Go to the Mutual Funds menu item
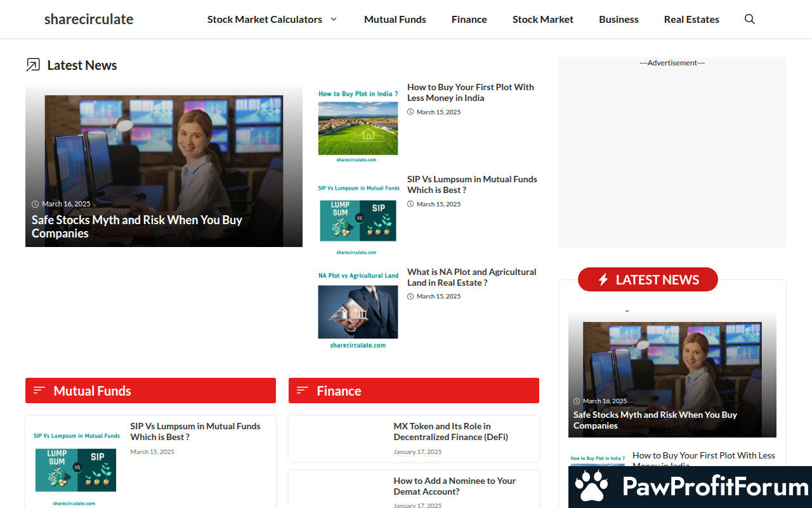Image resolution: width=812 pixels, height=508 pixels. pyautogui.click(x=395, y=19)
